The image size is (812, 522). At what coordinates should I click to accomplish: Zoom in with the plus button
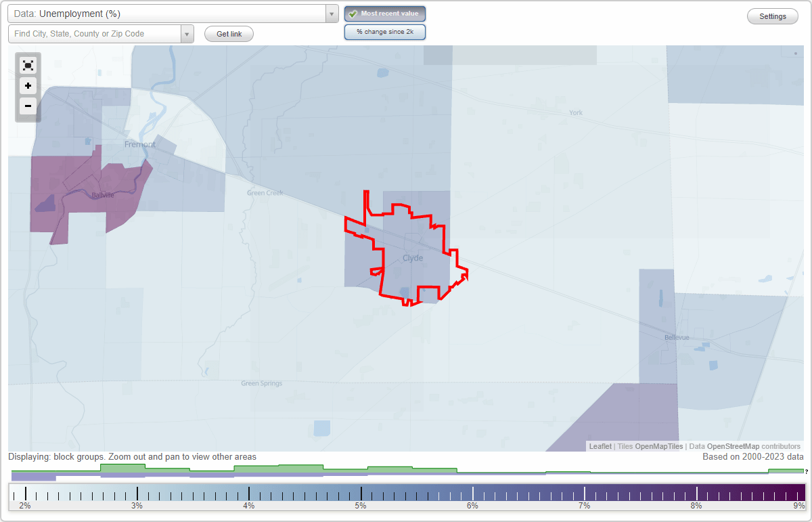click(28, 86)
